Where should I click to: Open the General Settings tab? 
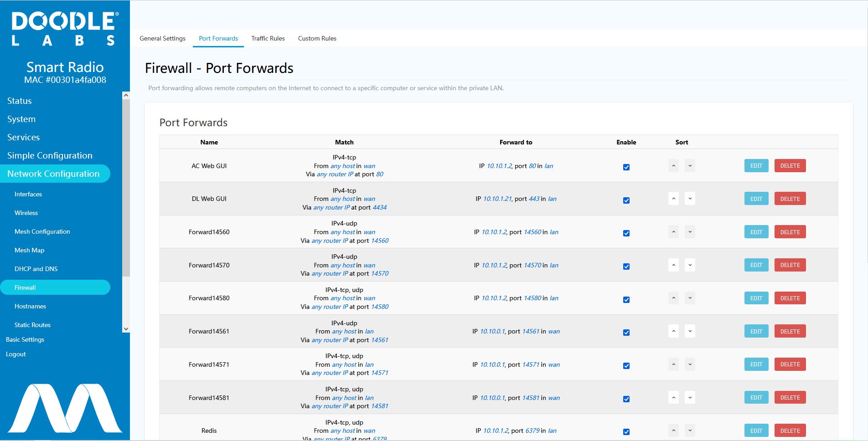[162, 38]
